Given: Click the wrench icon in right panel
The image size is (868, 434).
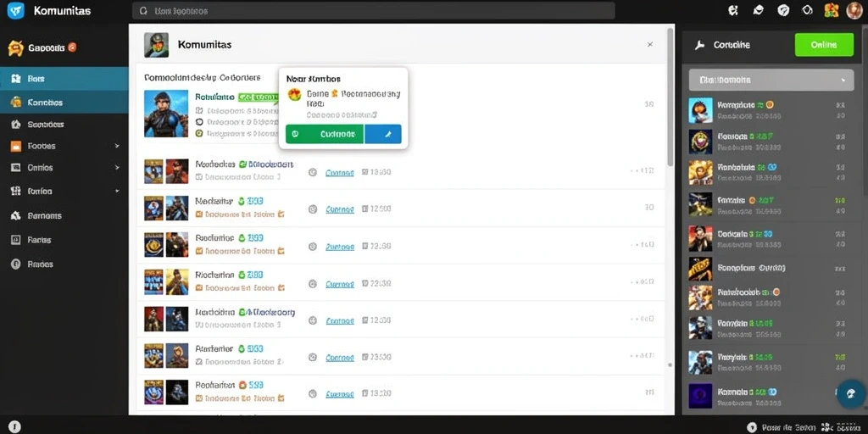Looking at the screenshot, I should pos(699,45).
